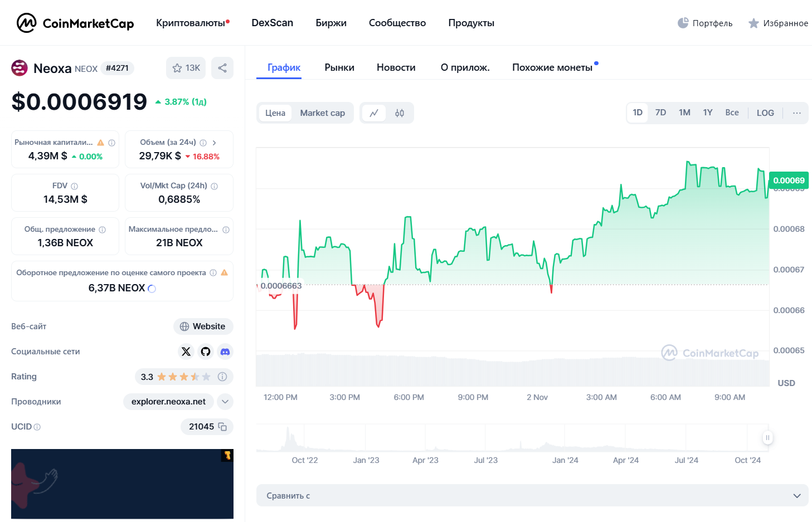This screenshot has height=522, width=812.
Task: Open volume details arrow chevron
Action: coord(214,143)
